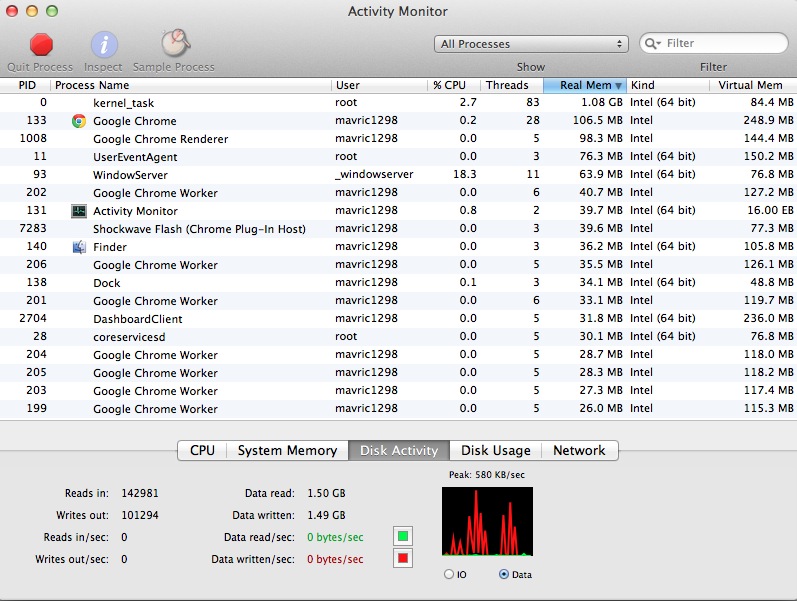Viewport: 797px width, 601px height.
Task: Click the Activity Monitor window title
Action: pos(398,11)
